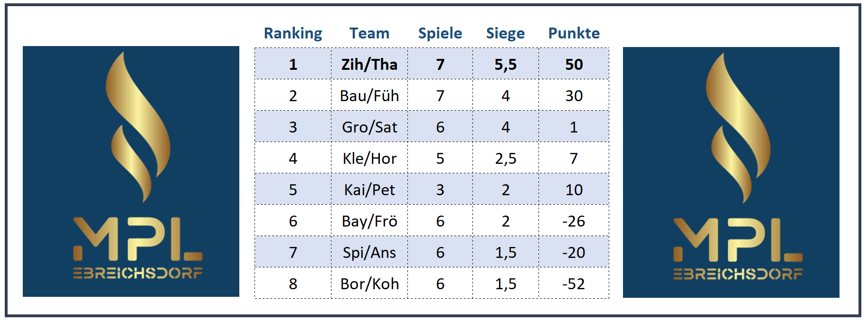Click the Siege value 5,5 in first row
This screenshot has width=868, height=322.
[x=505, y=64]
